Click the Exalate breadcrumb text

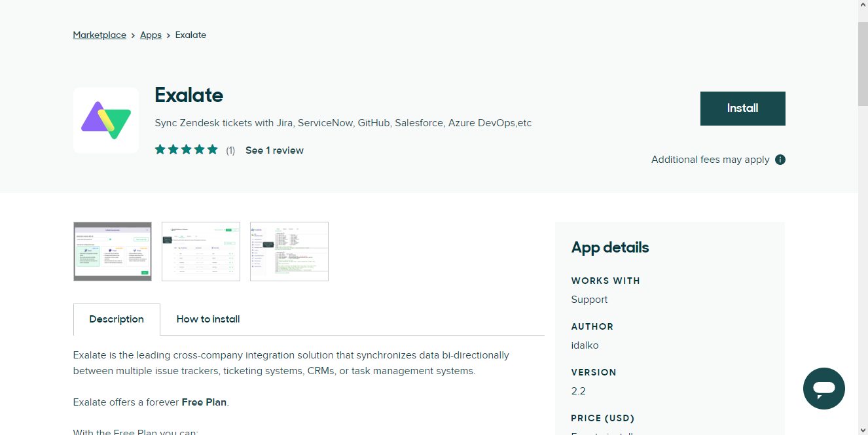click(x=190, y=35)
